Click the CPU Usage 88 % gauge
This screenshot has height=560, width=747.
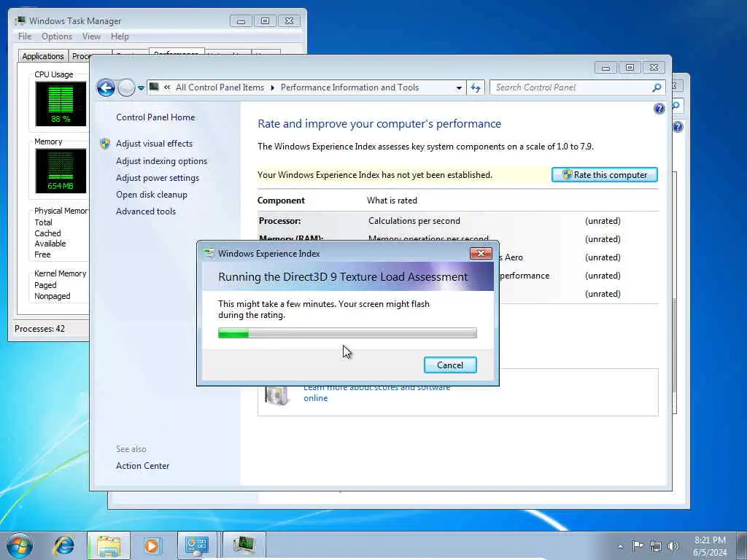(61, 104)
